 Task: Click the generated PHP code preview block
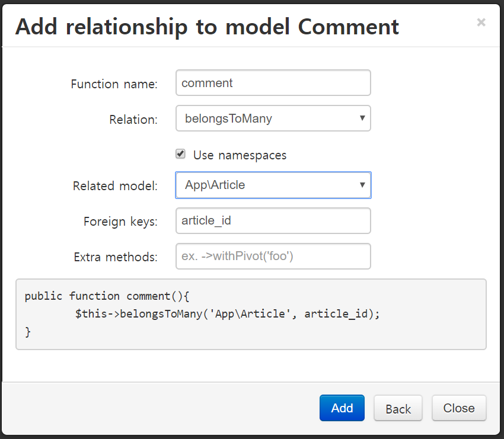pyautogui.click(x=251, y=314)
